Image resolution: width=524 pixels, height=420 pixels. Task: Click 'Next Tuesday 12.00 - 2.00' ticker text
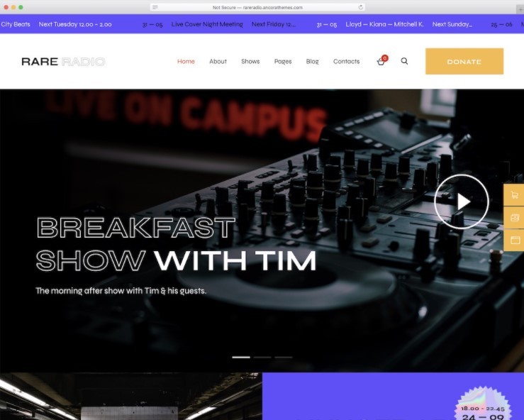(x=75, y=24)
